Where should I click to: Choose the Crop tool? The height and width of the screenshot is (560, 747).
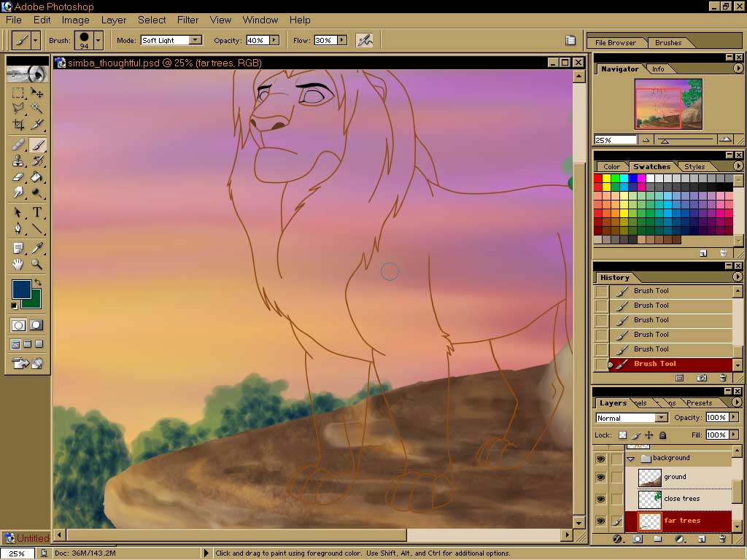click(18, 125)
